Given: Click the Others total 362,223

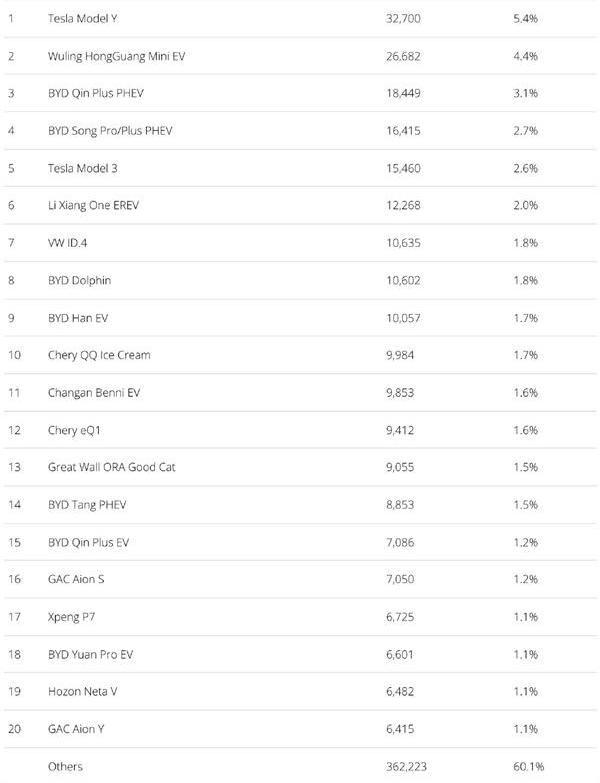Looking at the screenshot, I should pyautogui.click(x=406, y=767).
